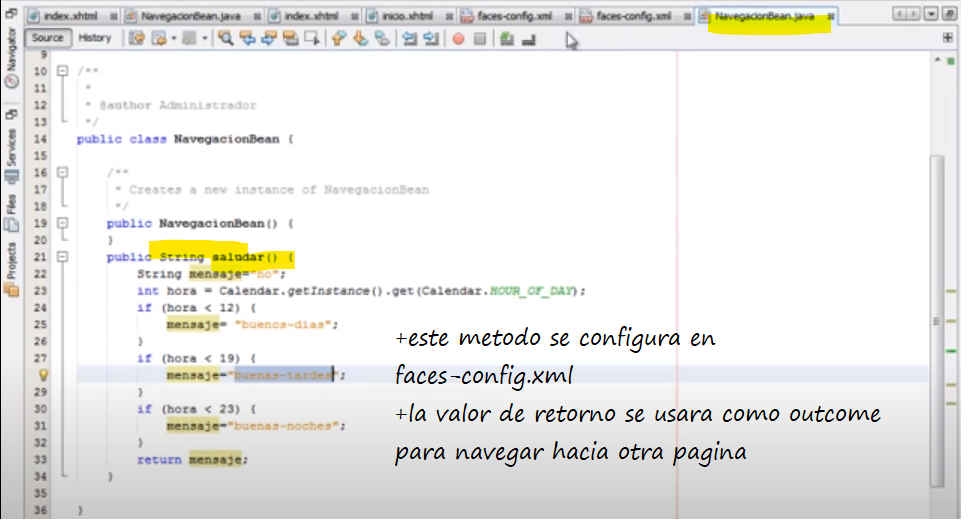Collapse the class Javadoc comment fold

(x=62, y=71)
